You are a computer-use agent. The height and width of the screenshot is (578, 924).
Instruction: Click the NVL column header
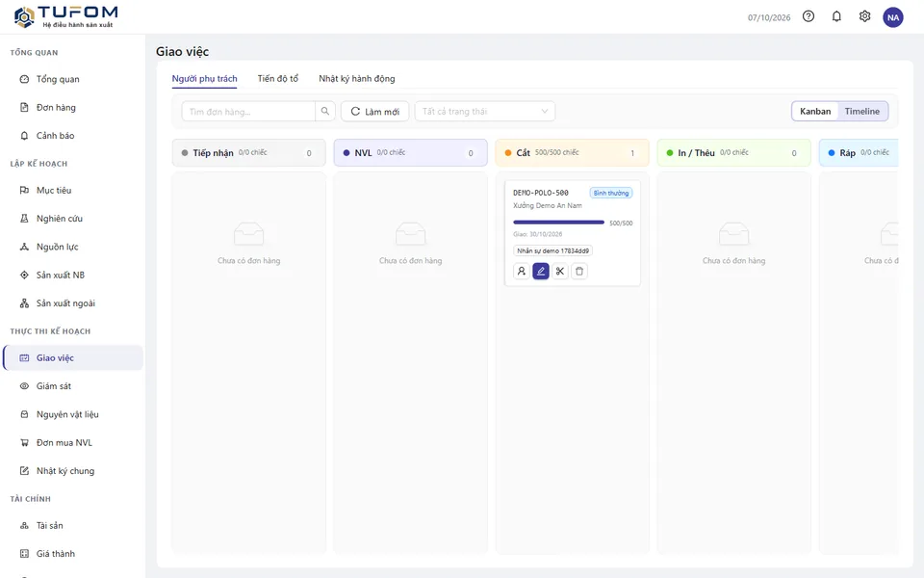tap(411, 153)
